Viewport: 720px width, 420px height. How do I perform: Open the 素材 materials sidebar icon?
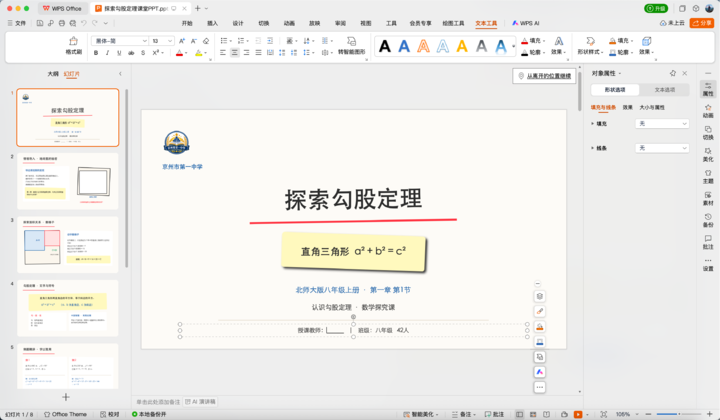tap(708, 198)
